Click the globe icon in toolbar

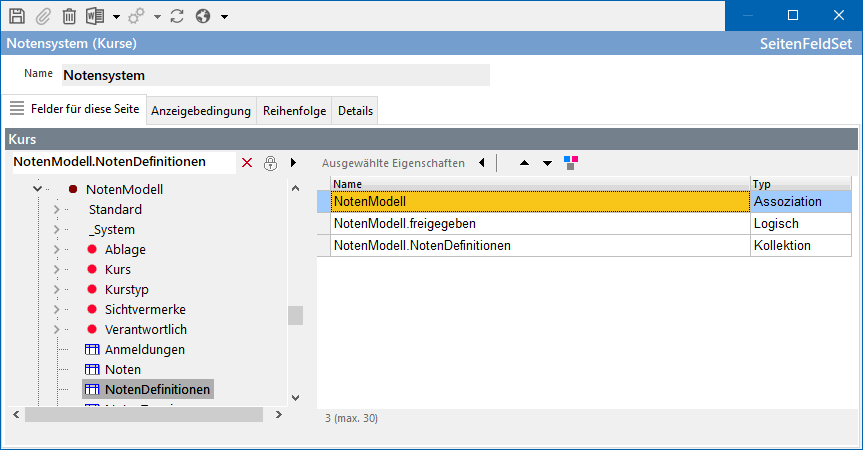[x=204, y=16]
